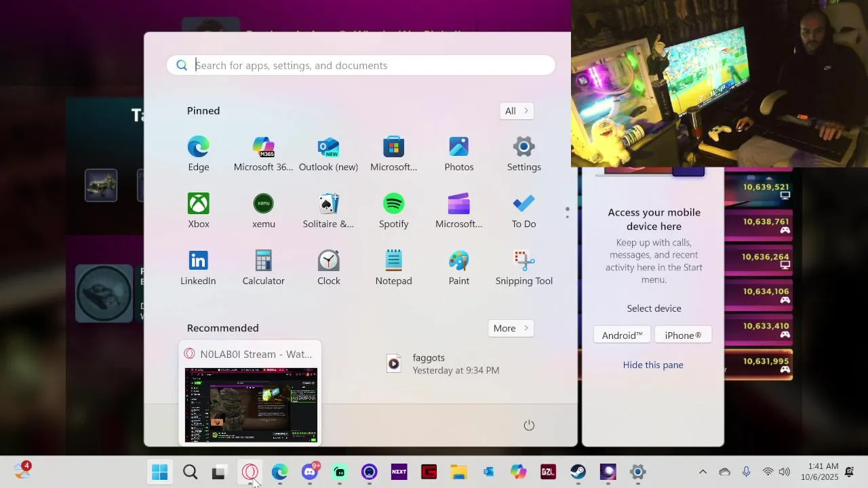Expand More recommended items
The image size is (868, 488).
tap(510, 328)
